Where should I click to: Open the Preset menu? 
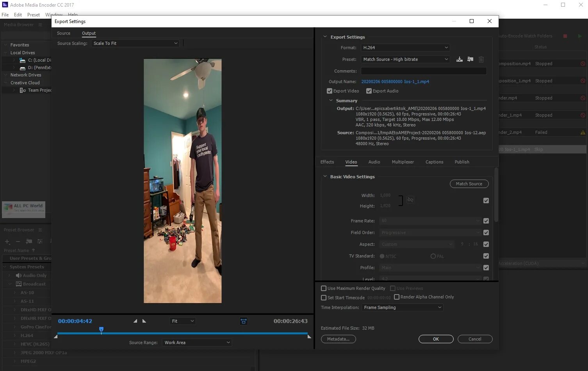coord(34,15)
